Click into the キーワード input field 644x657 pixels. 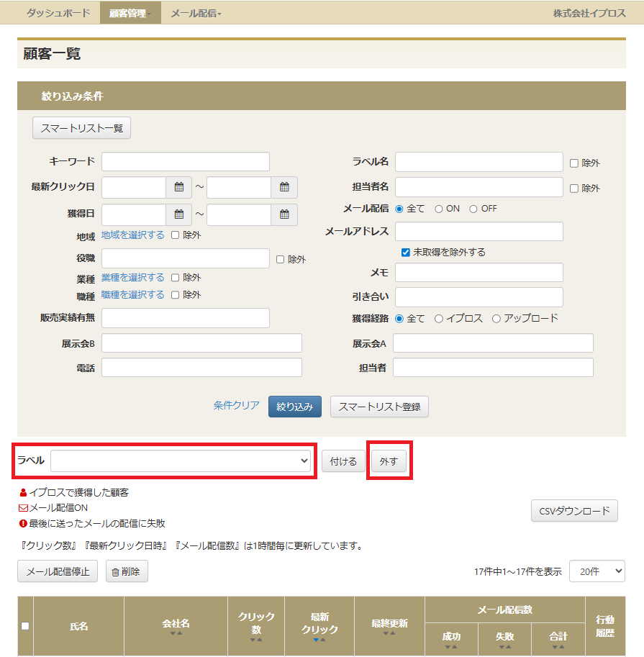(x=185, y=162)
